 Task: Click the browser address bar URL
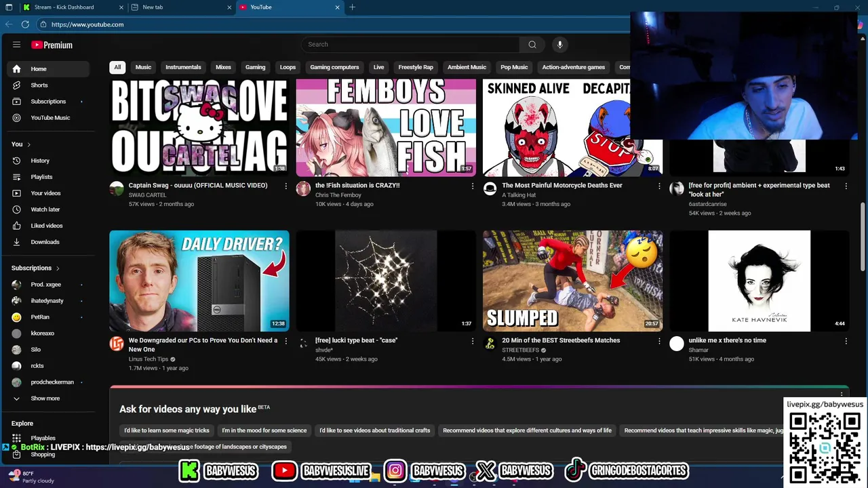[x=87, y=24]
